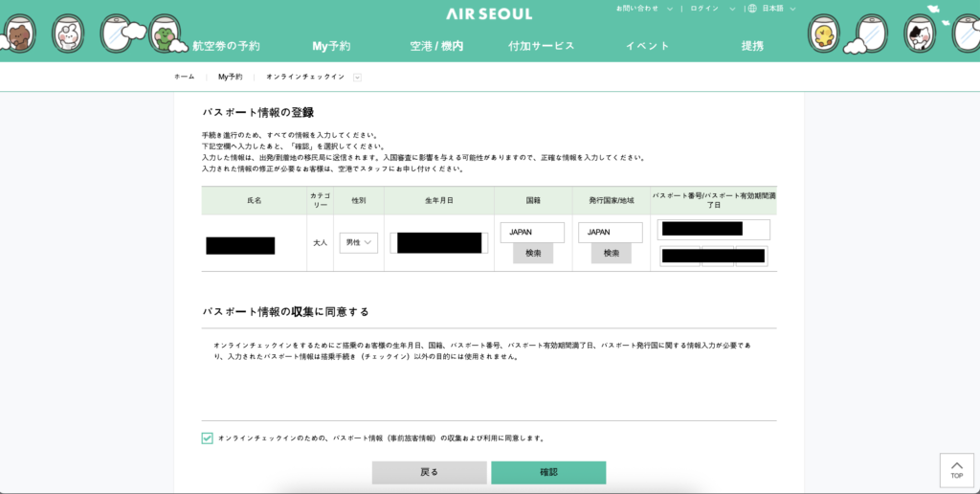Open the 空港 / 機内 menu
This screenshot has height=494, width=980.
point(436,46)
